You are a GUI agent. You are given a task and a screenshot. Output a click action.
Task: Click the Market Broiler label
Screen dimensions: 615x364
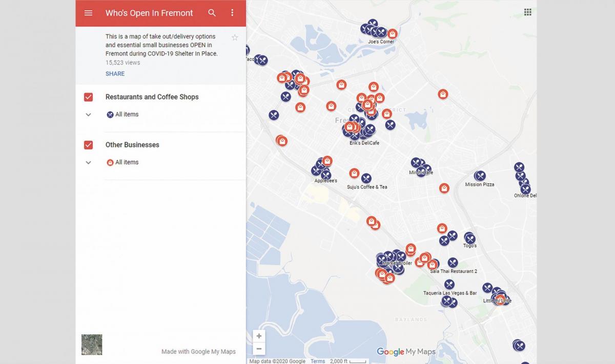click(x=397, y=263)
